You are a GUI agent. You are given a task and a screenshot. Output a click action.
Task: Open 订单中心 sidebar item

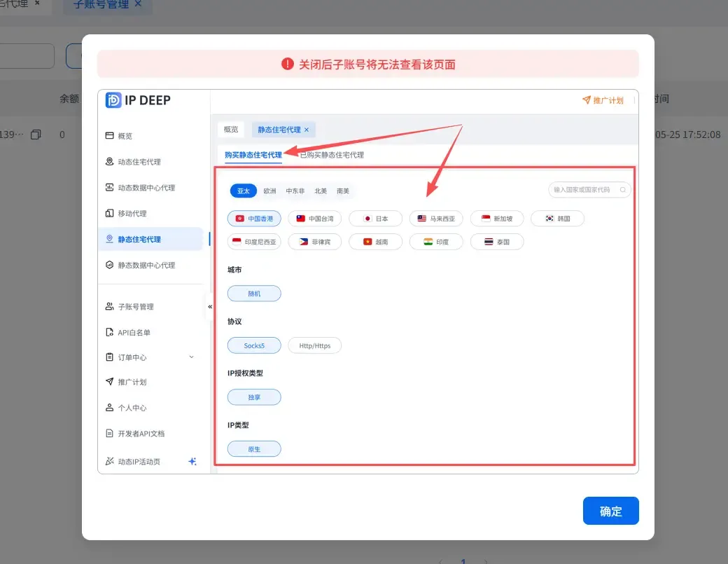click(150, 357)
